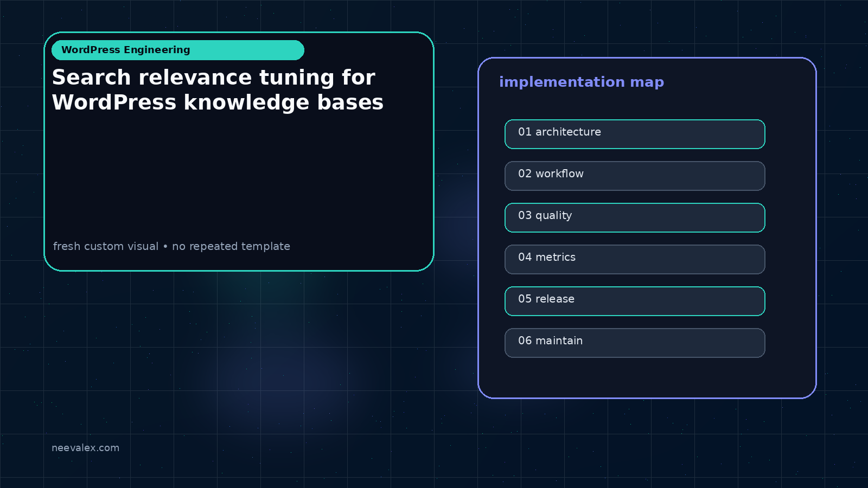Click the 'fresh custom visual' caption
This screenshot has width=868, height=488.
click(x=171, y=246)
